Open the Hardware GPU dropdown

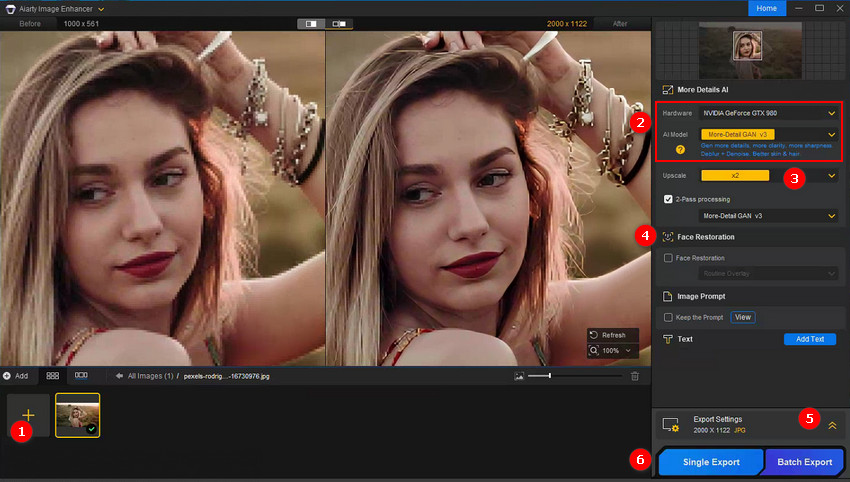pos(768,113)
